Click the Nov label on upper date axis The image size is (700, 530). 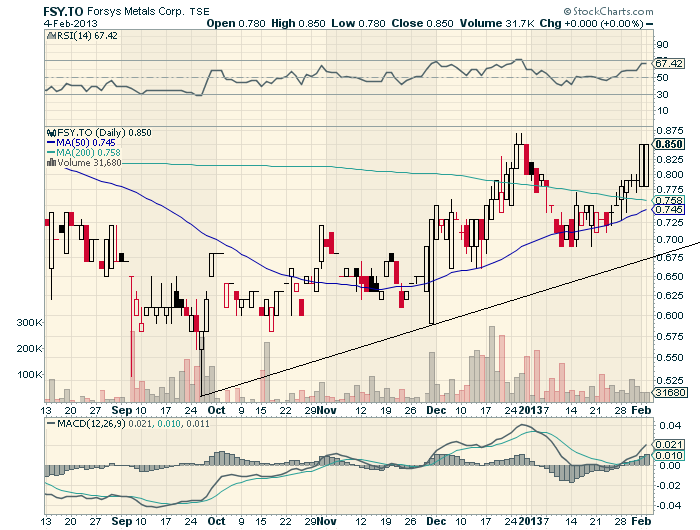click(x=328, y=410)
